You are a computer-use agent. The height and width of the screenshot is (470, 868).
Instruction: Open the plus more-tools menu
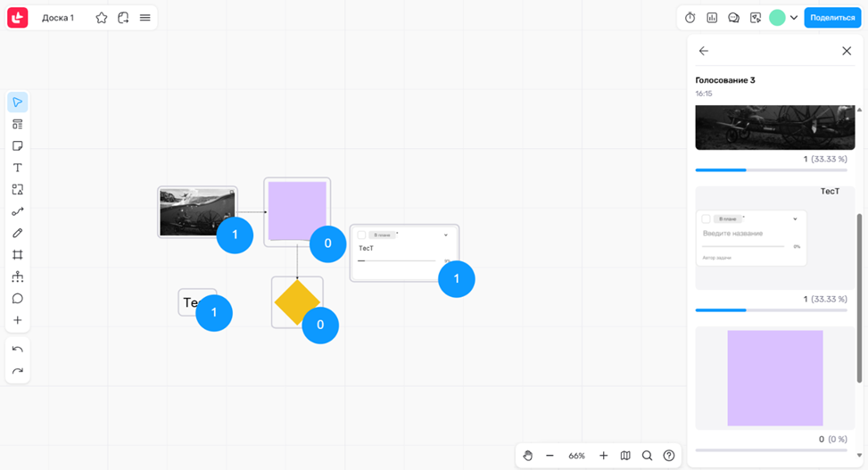pyautogui.click(x=17, y=320)
